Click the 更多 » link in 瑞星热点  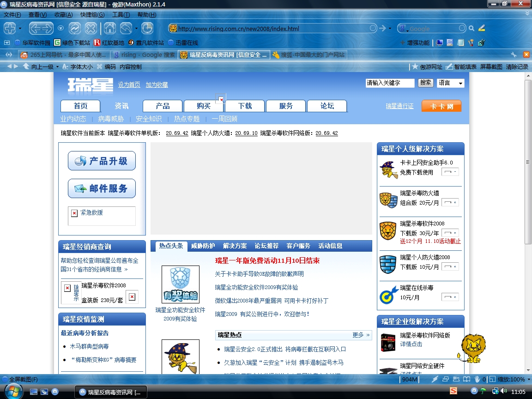[361, 335]
